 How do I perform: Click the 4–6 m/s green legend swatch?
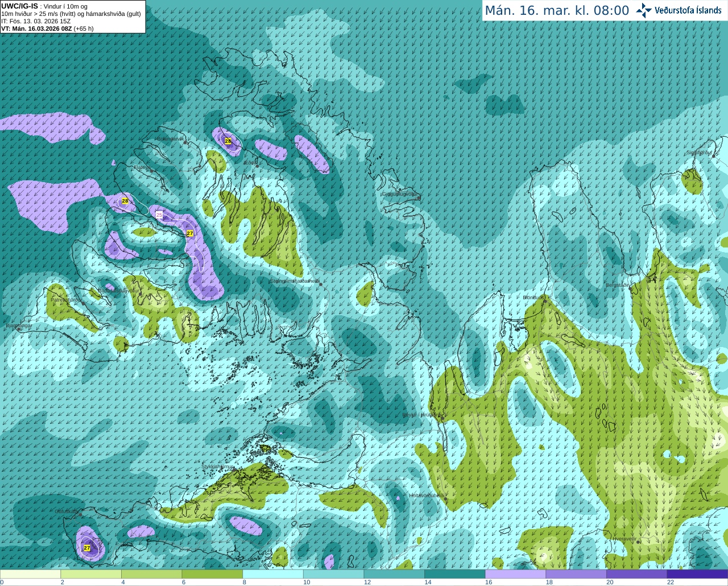click(x=152, y=574)
